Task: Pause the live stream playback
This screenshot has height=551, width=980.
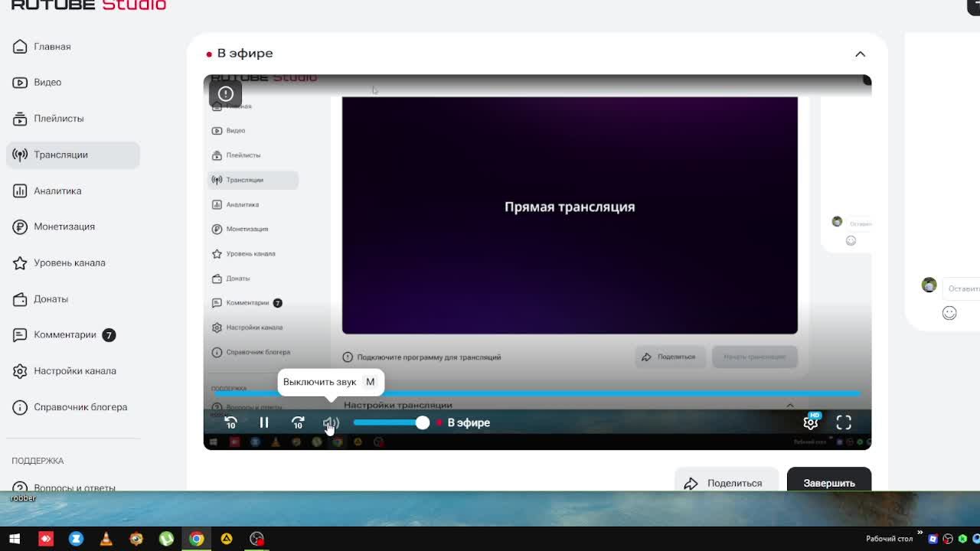Action: (264, 422)
